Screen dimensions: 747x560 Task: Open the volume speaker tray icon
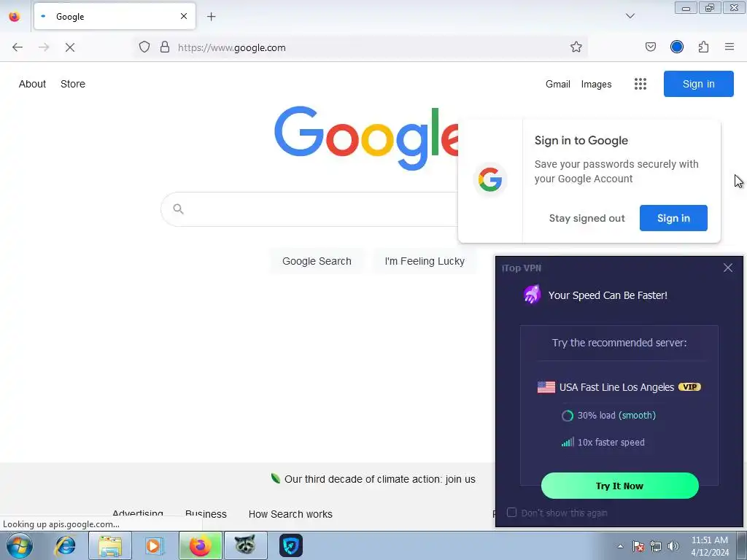673,546
